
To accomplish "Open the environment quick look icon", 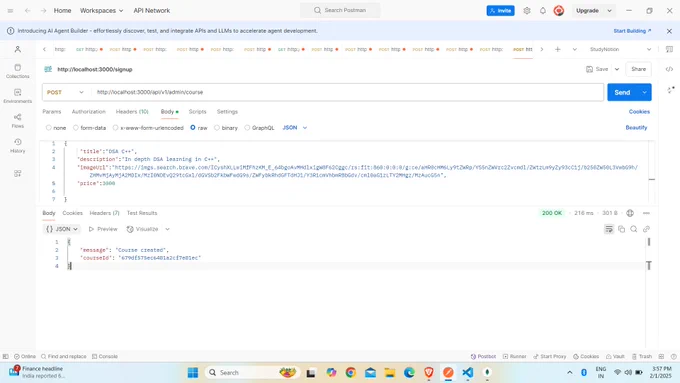I will pyautogui.click(x=669, y=49).
